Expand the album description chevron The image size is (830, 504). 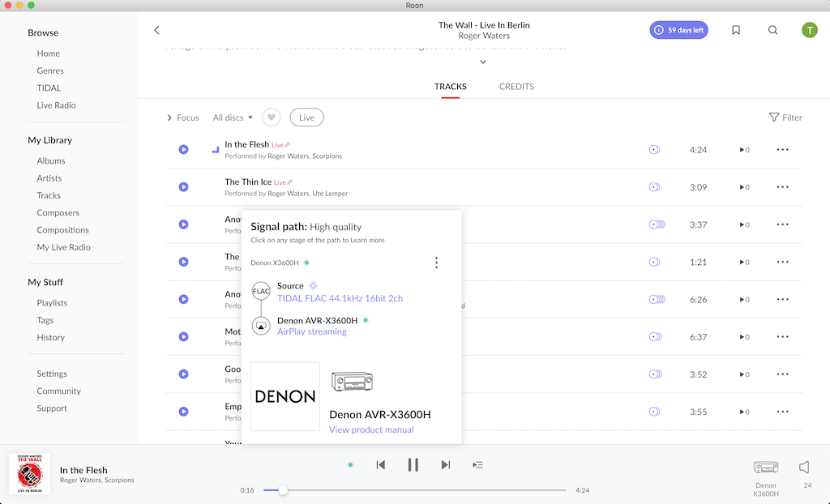483,62
